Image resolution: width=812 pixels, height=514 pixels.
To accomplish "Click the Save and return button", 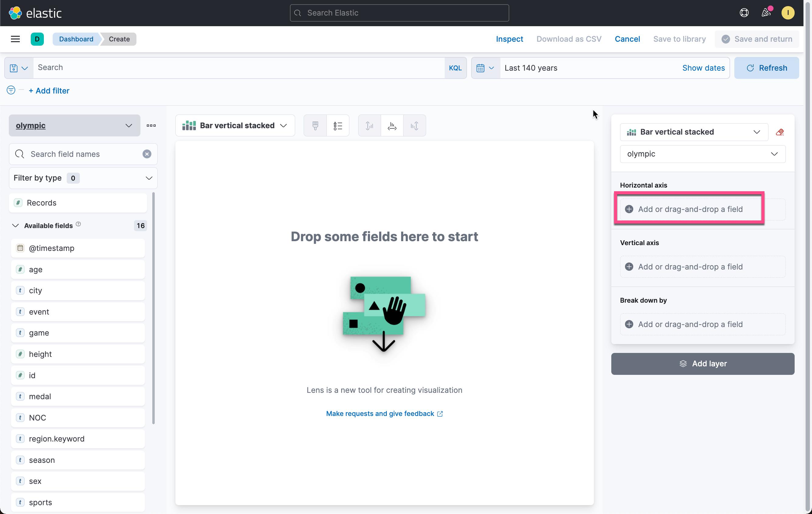I will pyautogui.click(x=757, y=39).
